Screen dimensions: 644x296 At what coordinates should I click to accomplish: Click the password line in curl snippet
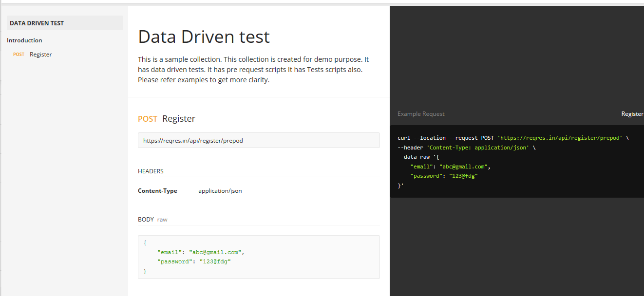[444, 176]
